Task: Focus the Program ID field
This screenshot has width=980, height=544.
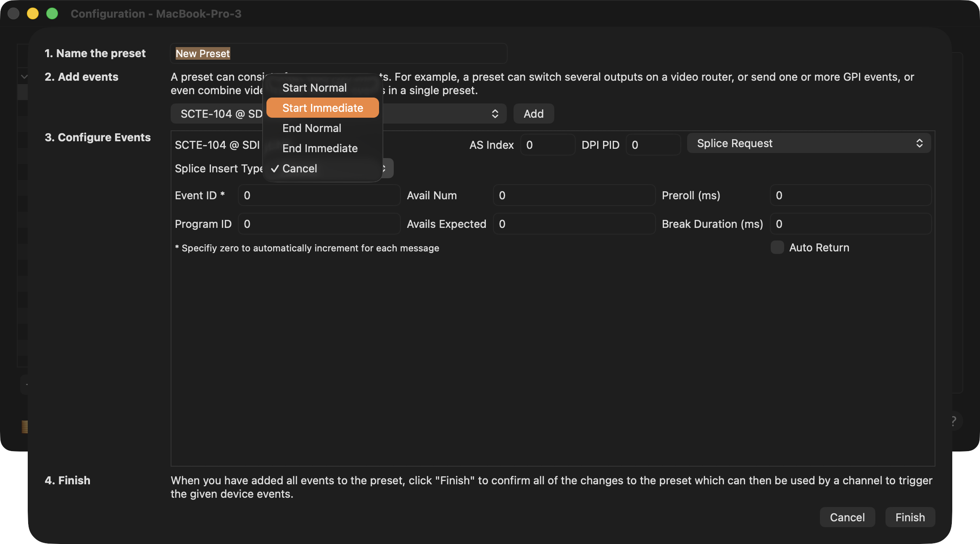Action: (319, 224)
